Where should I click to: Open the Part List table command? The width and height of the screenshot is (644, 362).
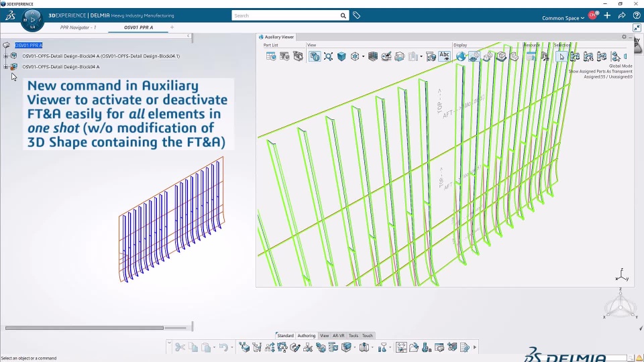271,56
